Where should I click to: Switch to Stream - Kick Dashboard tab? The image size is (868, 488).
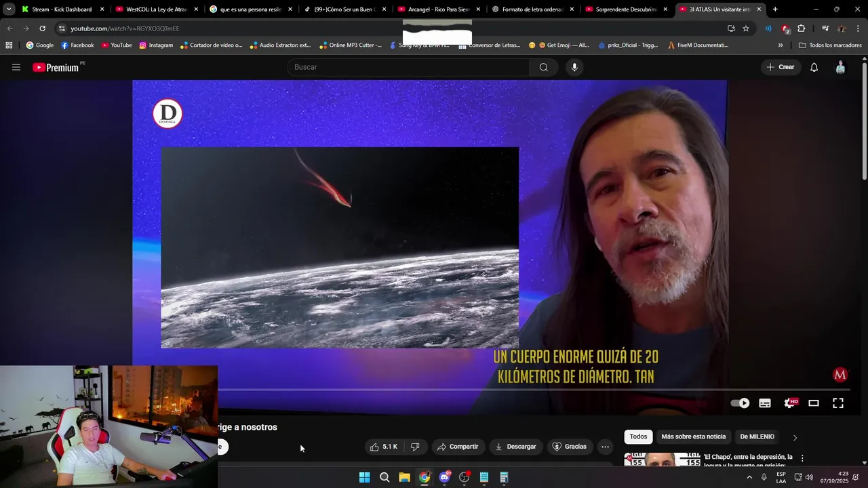(x=61, y=9)
